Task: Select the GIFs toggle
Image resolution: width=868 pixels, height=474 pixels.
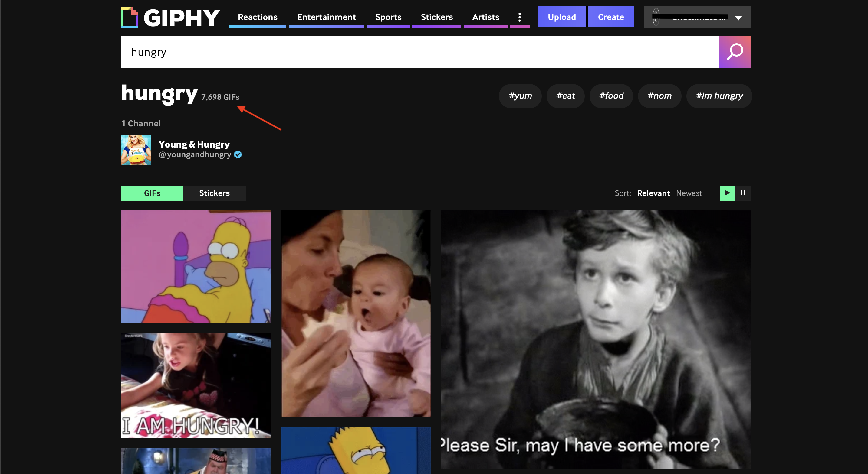Action: tap(152, 193)
